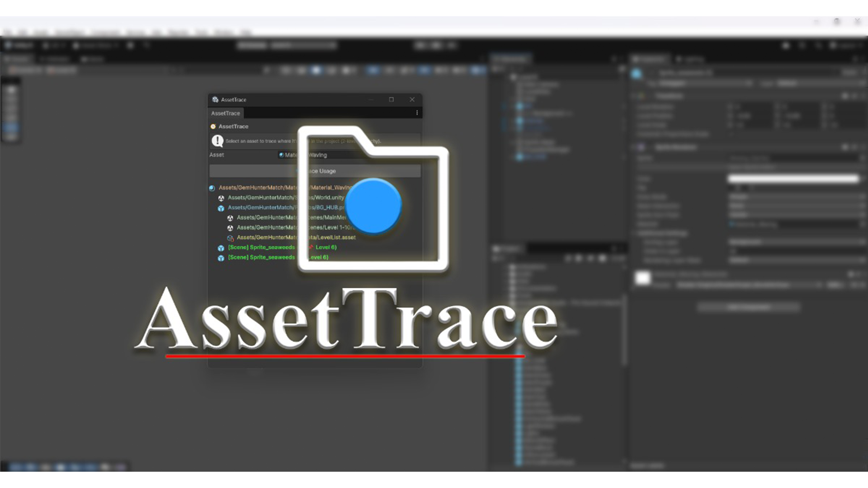868x488 pixels.
Task: Select the BG_HUB prefab result row
Action: [286, 207]
